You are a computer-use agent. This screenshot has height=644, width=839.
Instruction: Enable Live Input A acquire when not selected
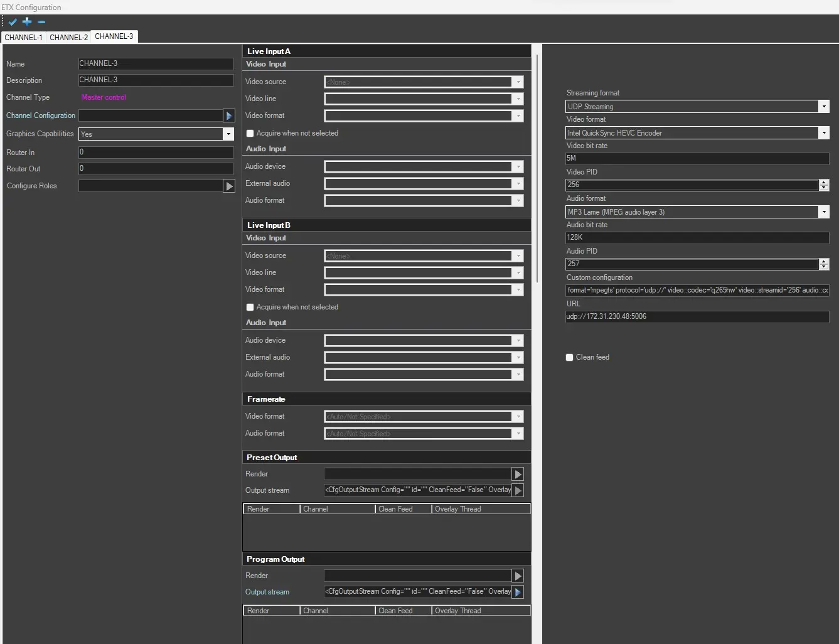[250, 133]
